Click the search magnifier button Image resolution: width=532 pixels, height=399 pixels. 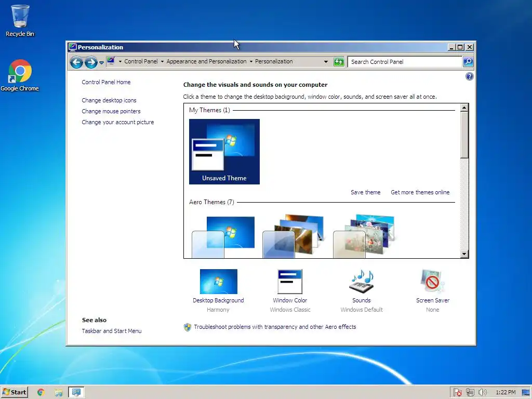[x=468, y=62]
